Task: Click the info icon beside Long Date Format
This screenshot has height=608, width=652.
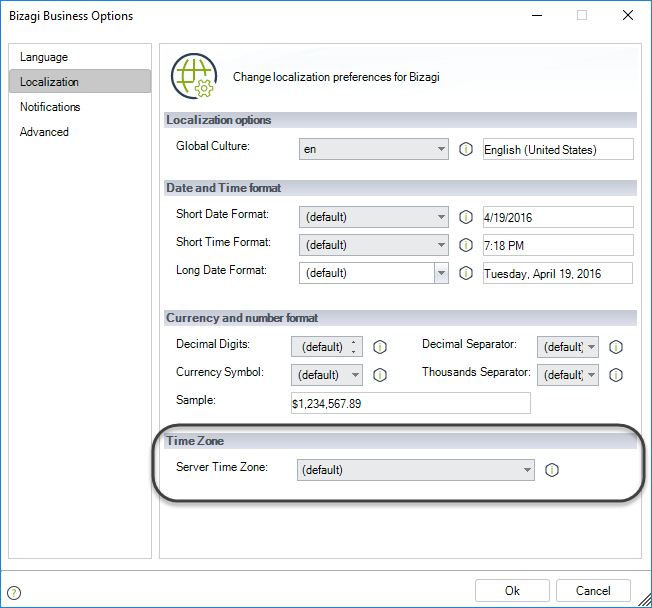Action: 466,273
